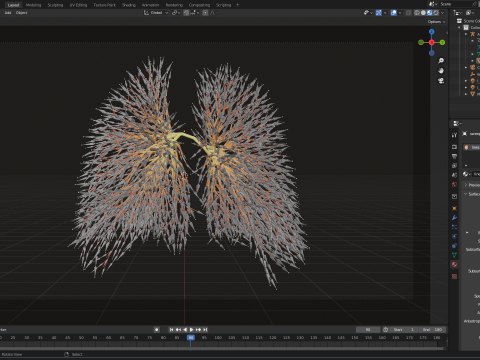480x360 pixels.
Task: Open the World properties tab
Action: [454, 184]
